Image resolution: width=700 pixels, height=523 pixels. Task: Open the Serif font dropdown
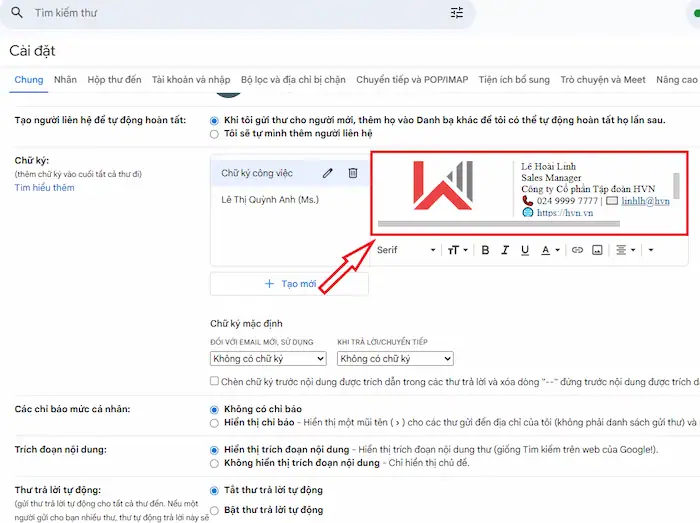pos(406,250)
